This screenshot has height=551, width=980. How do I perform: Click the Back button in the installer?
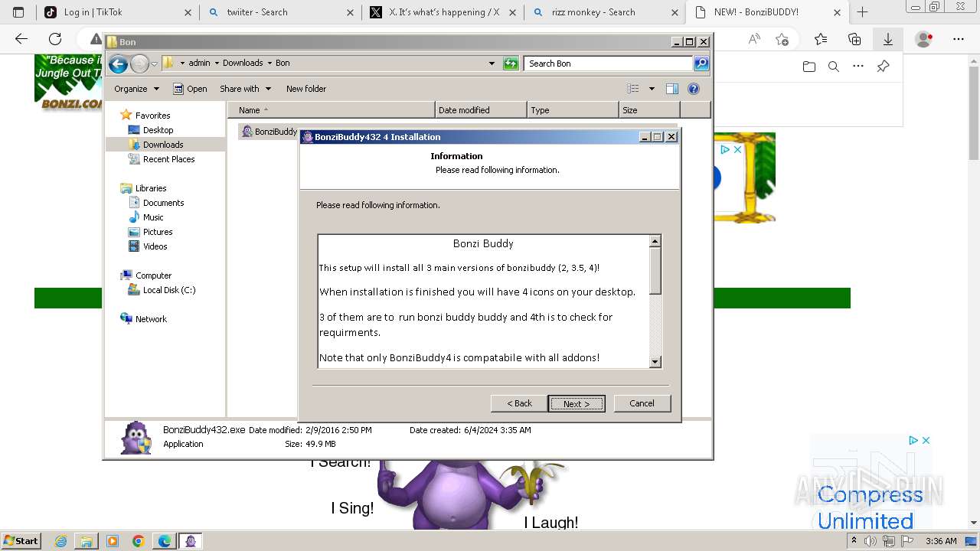point(519,403)
